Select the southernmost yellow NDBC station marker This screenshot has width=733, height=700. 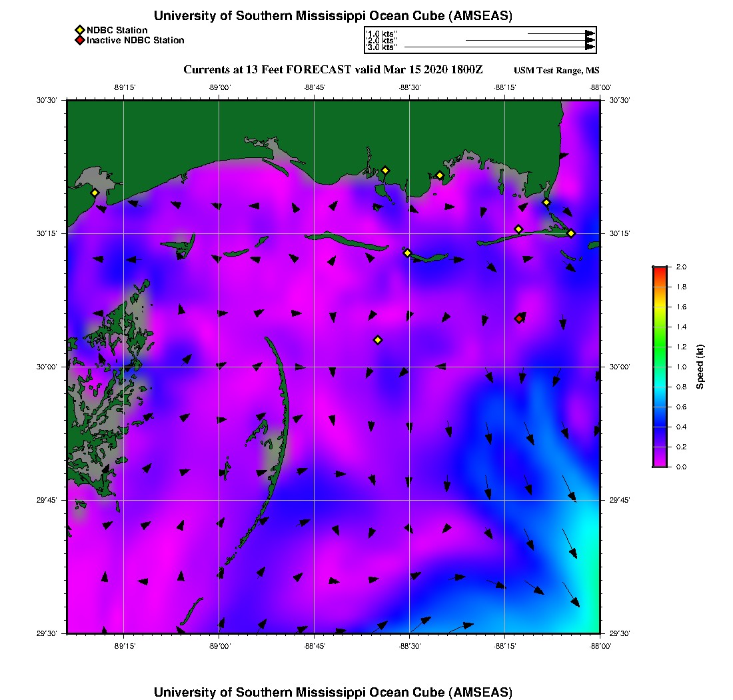coord(378,340)
